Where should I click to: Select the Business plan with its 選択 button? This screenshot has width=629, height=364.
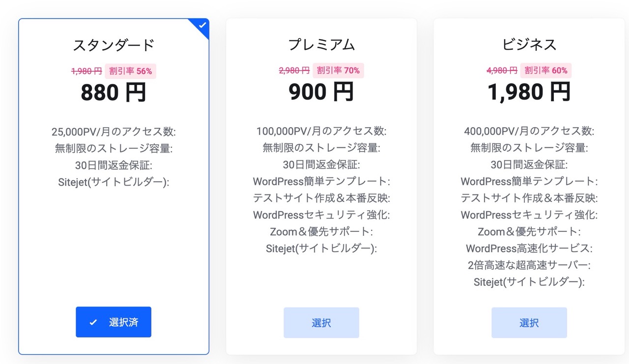pos(529,322)
